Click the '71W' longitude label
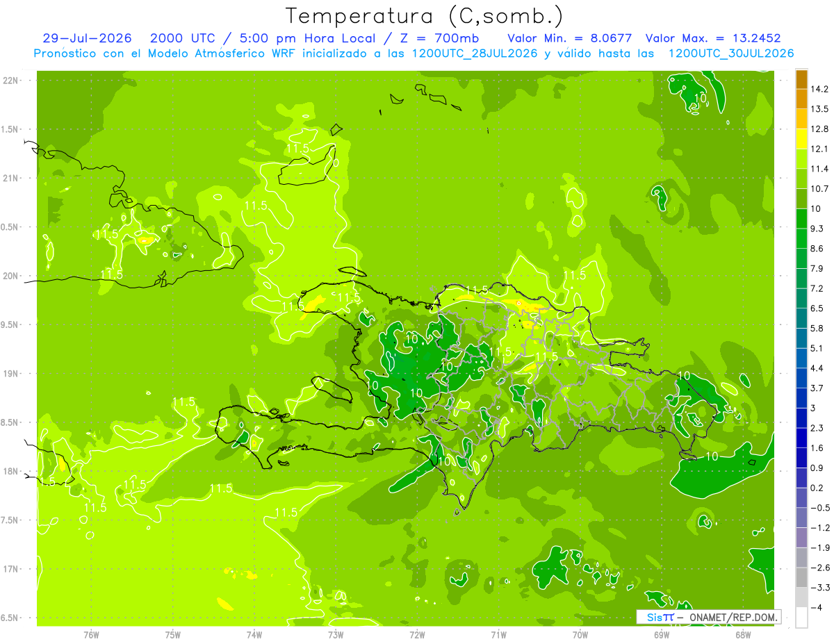834x644 pixels. point(498,634)
